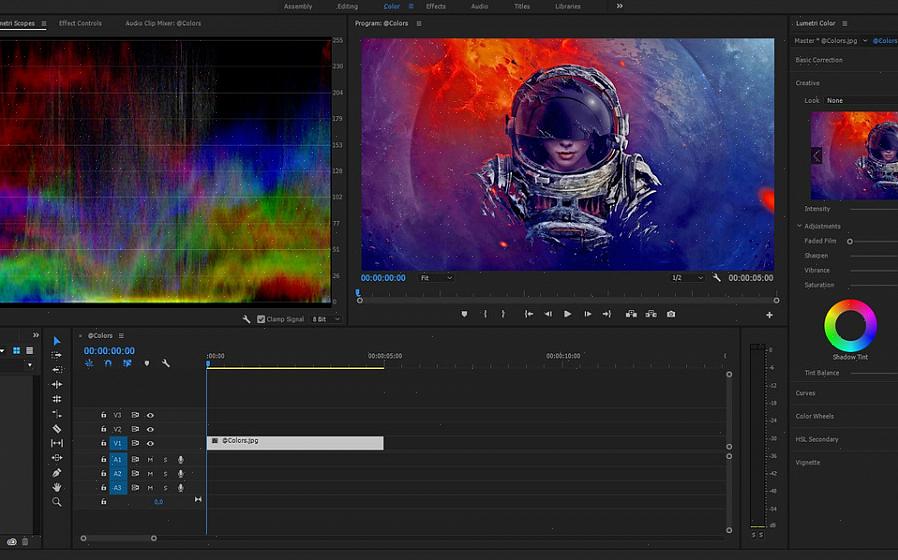Select the Slide tool
The image size is (898, 560).
[x=57, y=458]
